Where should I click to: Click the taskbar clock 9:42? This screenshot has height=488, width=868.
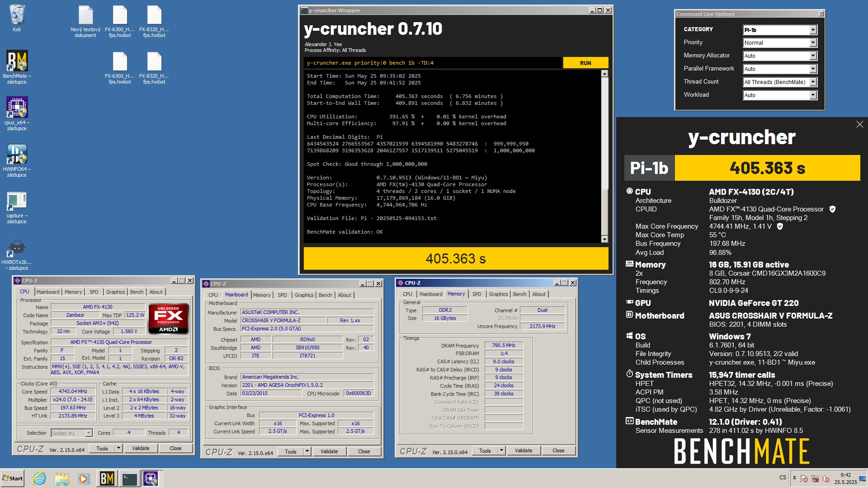click(845, 479)
